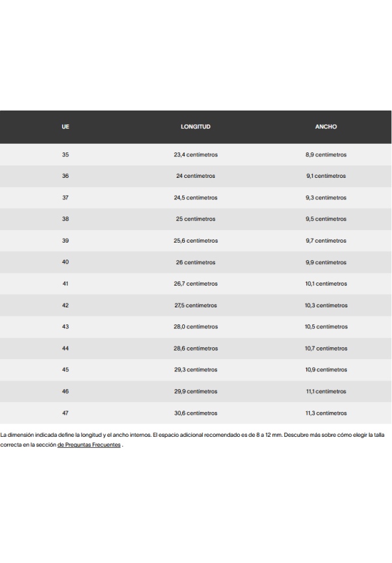This screenshot has width=392, height=563.
Task: Select EU size 41 cell
Action: tap(65, 284)
